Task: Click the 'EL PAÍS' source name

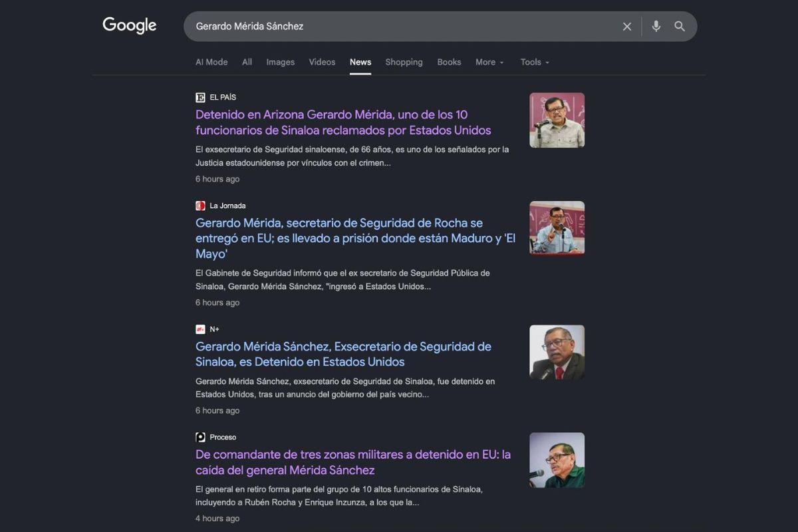Action: (223, 97)
